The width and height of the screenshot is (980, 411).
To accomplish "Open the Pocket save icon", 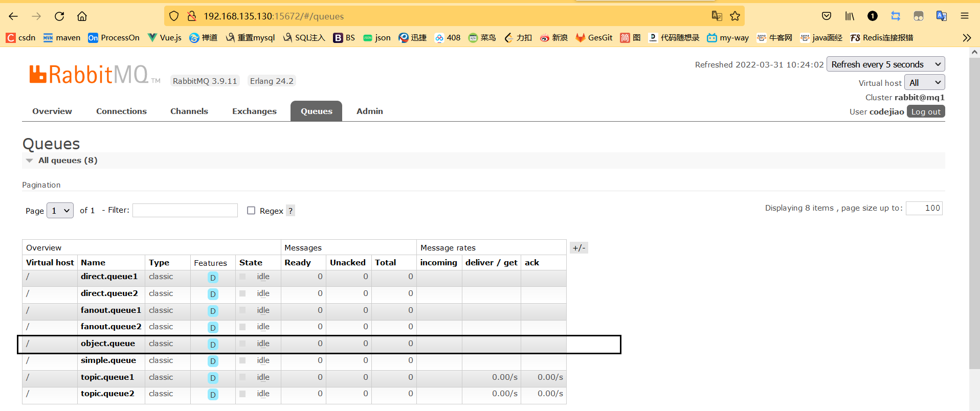I will click(827, 16).
